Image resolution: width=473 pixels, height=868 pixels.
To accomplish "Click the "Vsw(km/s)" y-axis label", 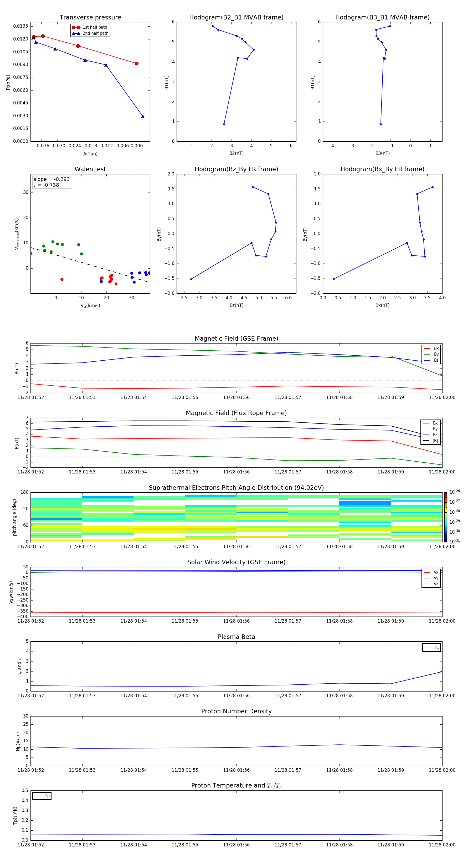I will coord(11,592).
